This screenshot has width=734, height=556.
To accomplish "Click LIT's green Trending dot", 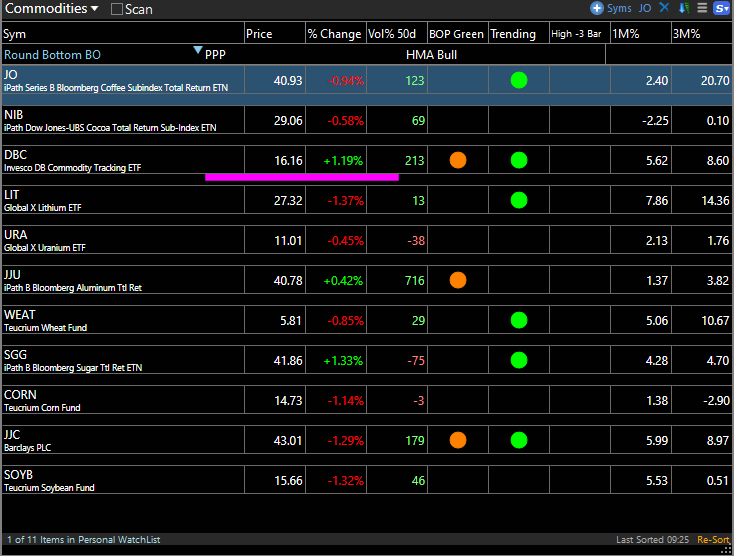I will pos(519,200).
